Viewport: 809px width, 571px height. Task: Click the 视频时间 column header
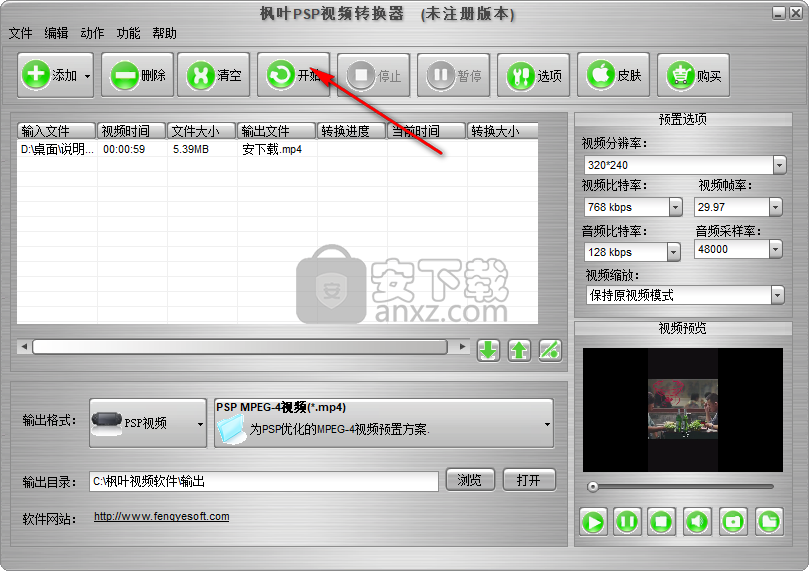[x=132, y=131]
